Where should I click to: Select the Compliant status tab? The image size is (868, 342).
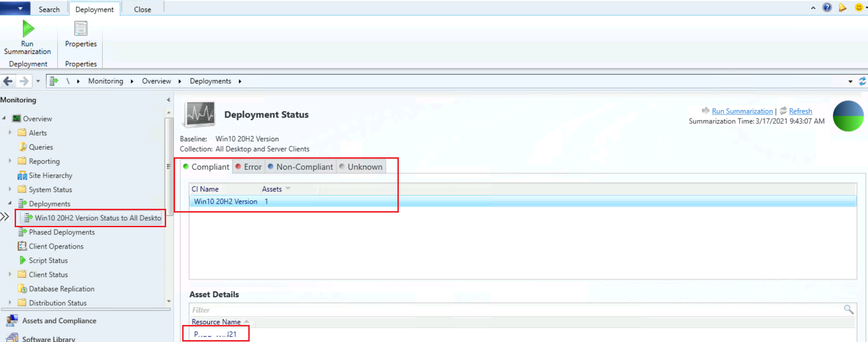click(x=206, y=167)
